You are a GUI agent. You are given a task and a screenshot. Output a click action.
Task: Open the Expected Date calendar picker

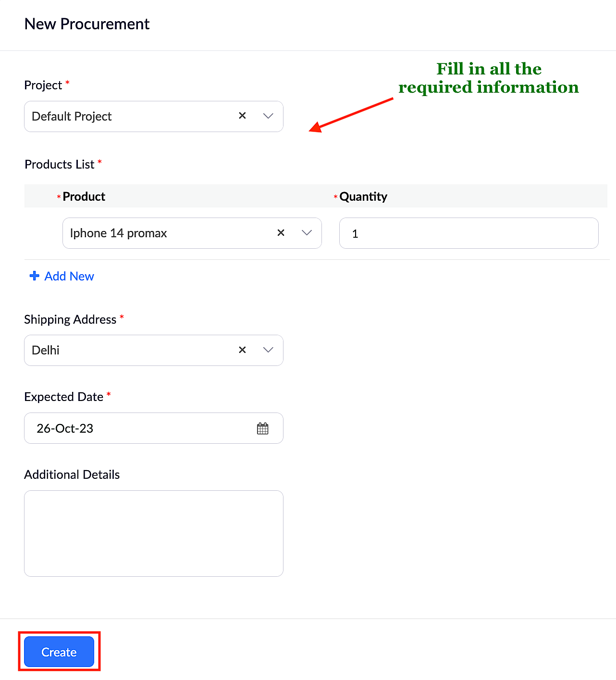point(262,428)
